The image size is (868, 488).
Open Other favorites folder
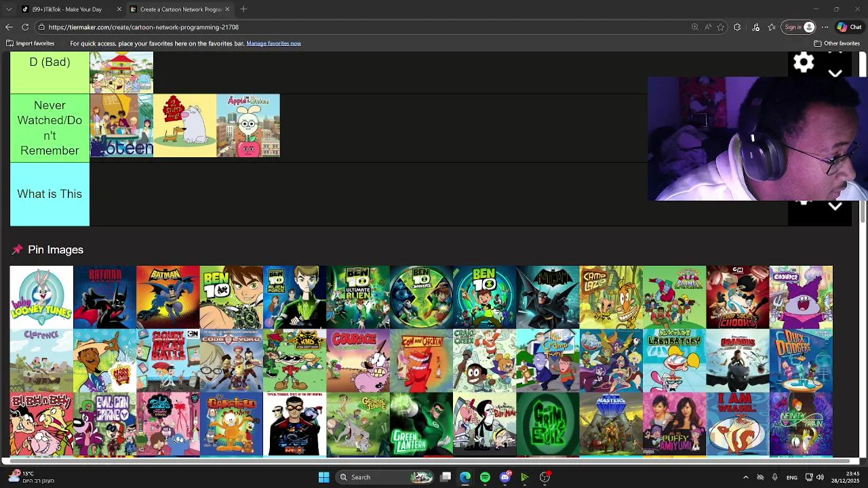click(x=837, y=43)
